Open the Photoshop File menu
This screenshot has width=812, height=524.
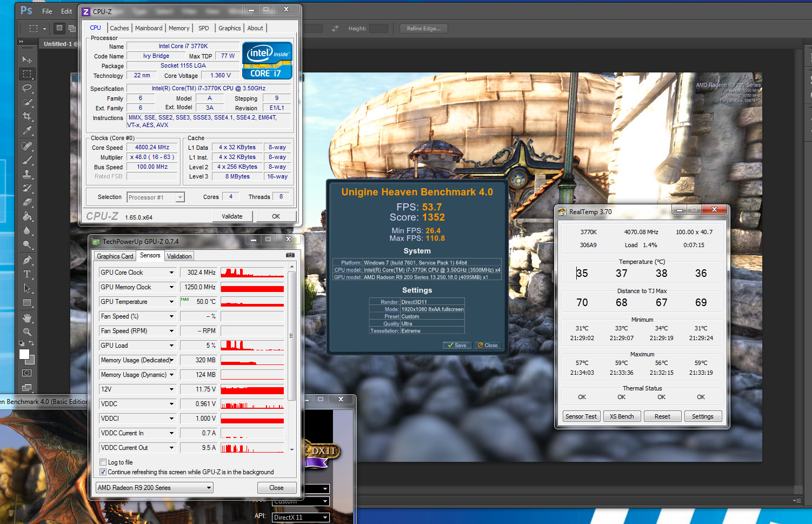pyautogui.click(x=47, y=11)
